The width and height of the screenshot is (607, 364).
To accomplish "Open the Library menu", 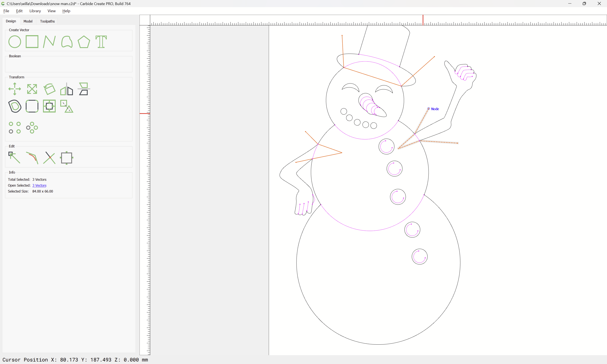I will click(x=35, y=11).
